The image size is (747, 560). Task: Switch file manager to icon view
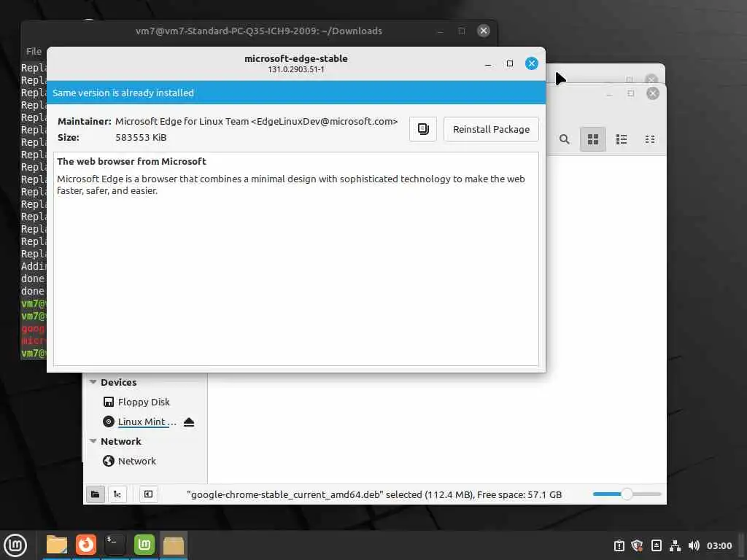click(x=592, y=139)
